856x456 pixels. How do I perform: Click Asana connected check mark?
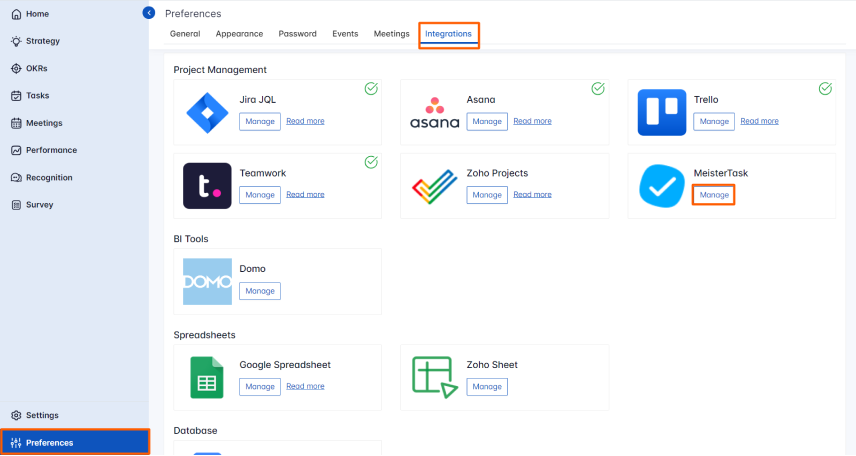(x=598, y=88)
